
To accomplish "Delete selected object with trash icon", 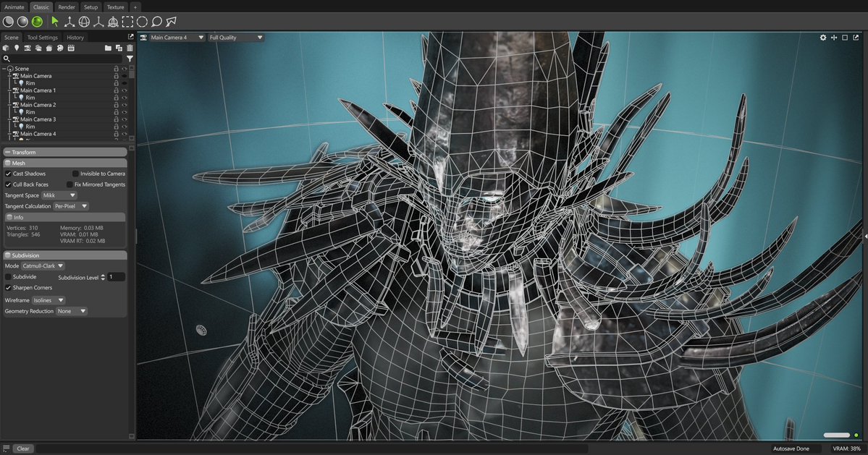I will [x=130, y=48].
